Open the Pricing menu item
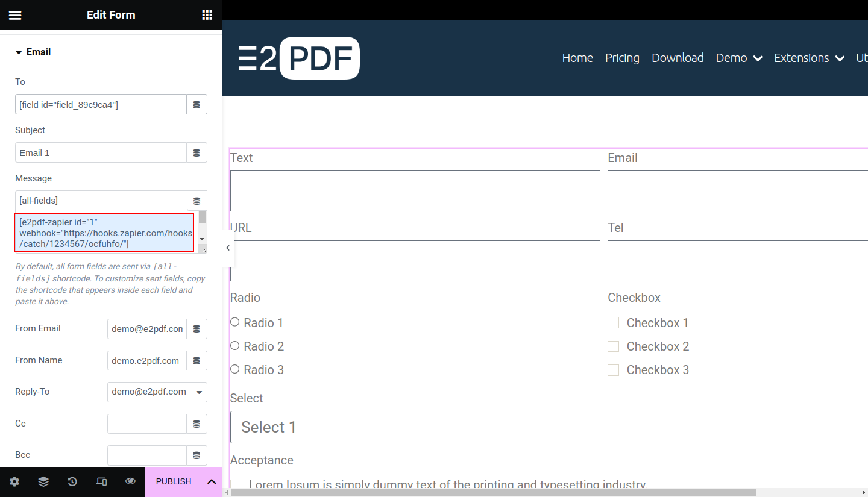This screenshot has width=868, height=497. [622, 58]
